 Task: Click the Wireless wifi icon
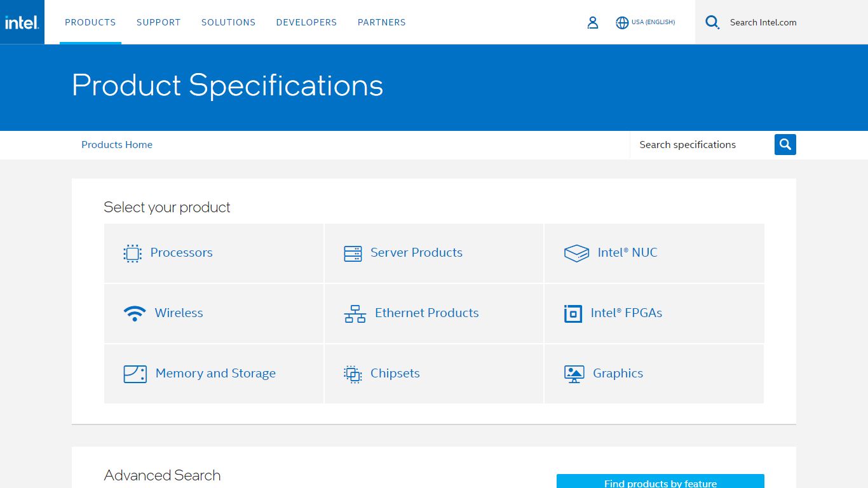point(135,313)
